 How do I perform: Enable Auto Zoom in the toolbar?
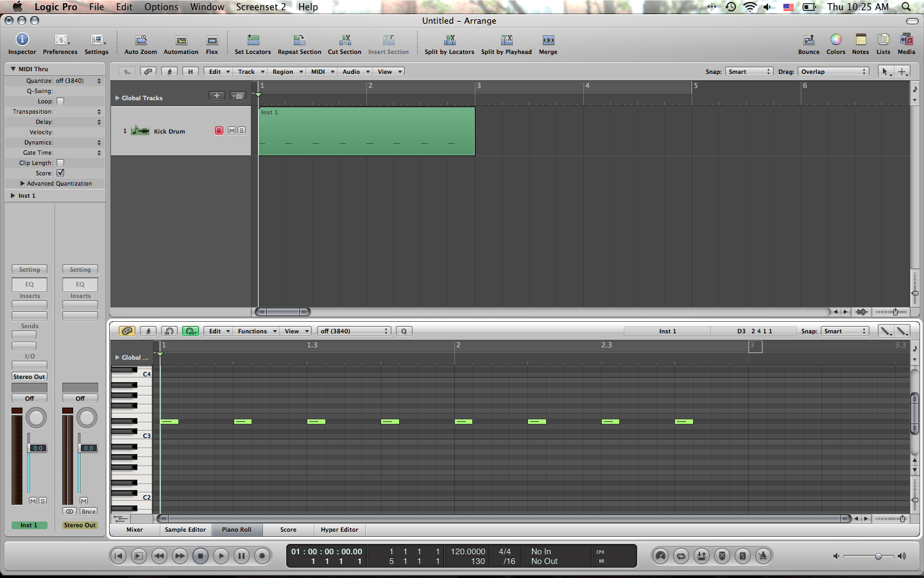coord(141,44)
